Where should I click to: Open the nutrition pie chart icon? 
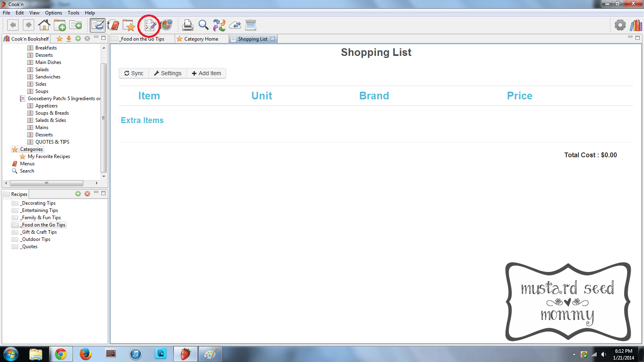pos(166,25)
